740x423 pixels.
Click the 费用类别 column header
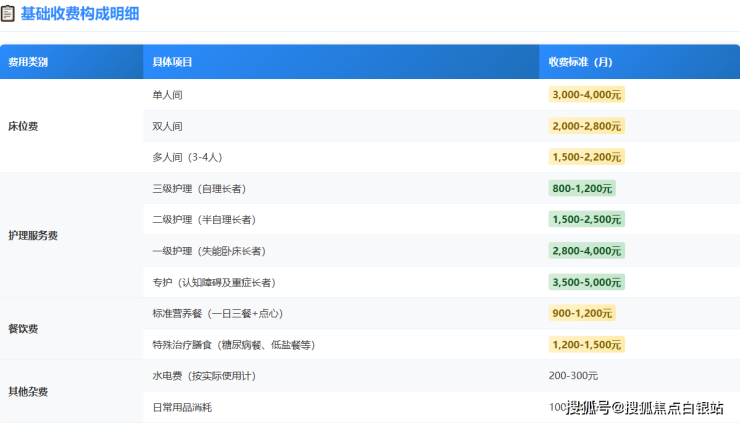coord(28,62)
